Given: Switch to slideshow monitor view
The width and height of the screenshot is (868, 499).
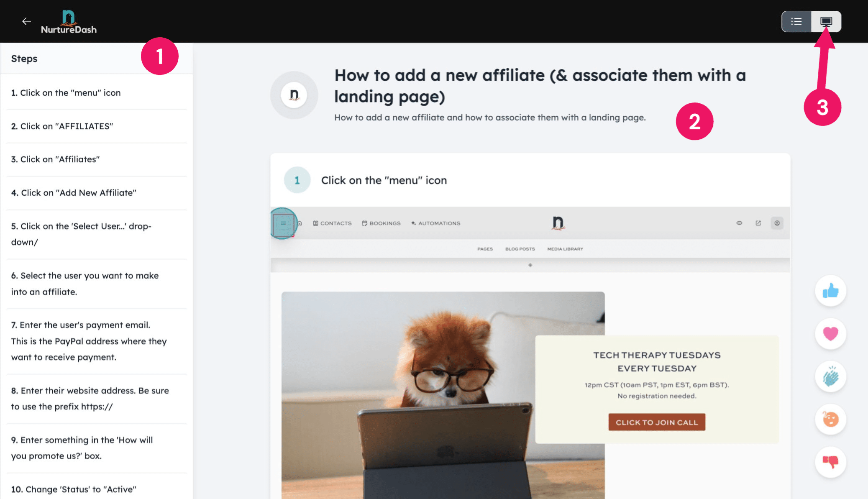Looking at the screenshot, I should tap(826, 21).
